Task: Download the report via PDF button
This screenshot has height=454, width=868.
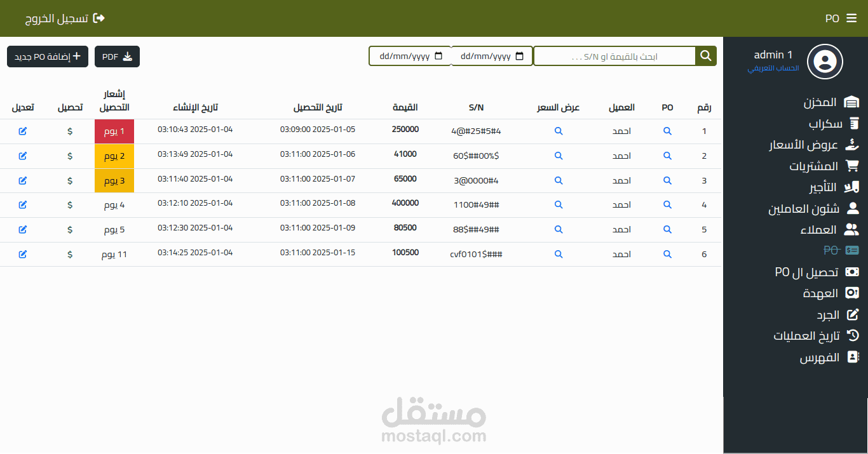Action: click(117, 56)
